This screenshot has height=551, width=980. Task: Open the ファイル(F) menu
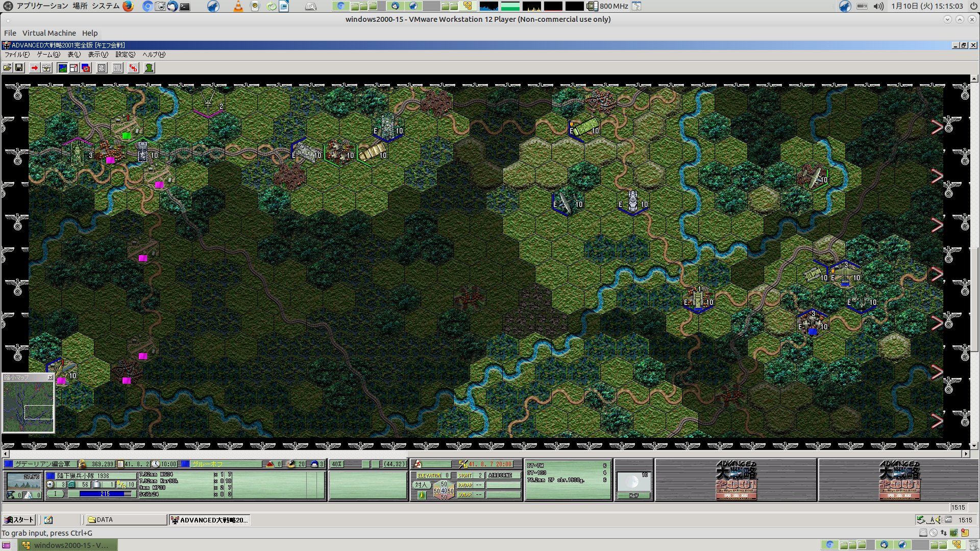coord(17,55)
